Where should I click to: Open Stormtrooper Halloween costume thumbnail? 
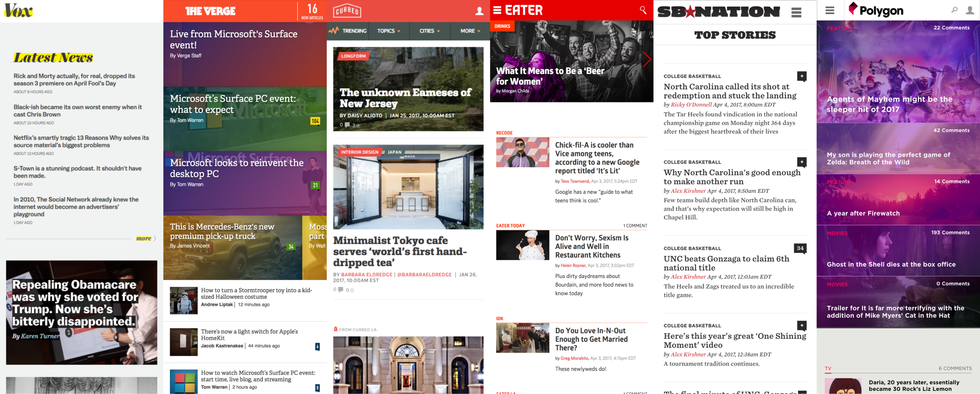pyautogui.click(x=183, y=301)
